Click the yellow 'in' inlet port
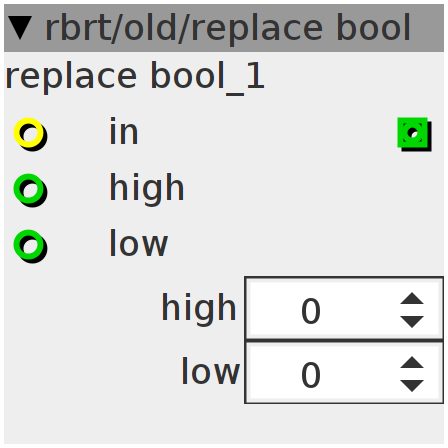This screenshot has height=448, width=448. tap(30, 134)
